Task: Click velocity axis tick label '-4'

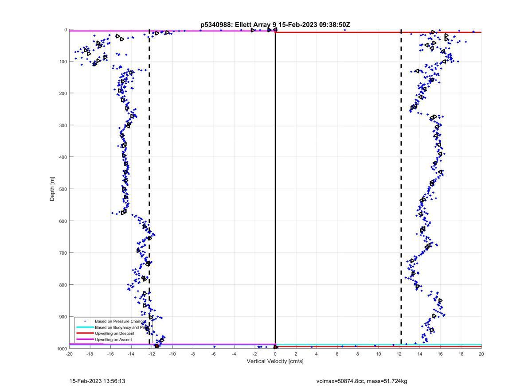Action: pyautogui.click(x=234, y=354)
